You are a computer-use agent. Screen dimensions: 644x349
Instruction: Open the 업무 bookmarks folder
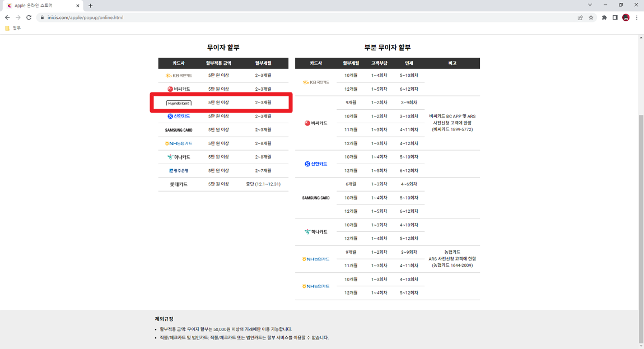pos(13,28)
